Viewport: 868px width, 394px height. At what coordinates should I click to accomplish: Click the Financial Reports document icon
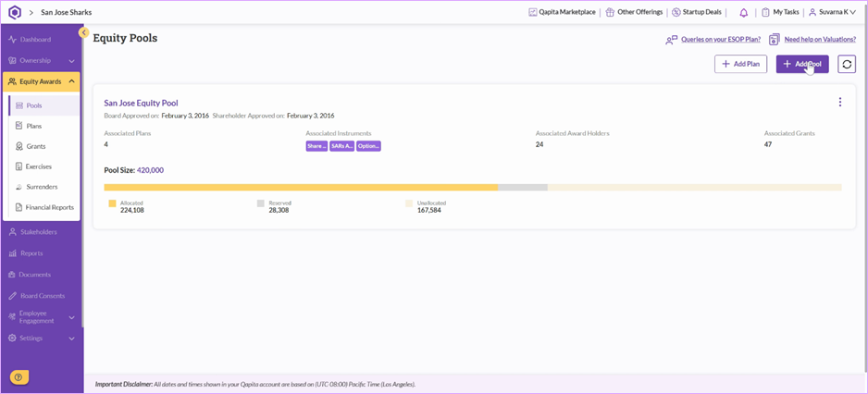(19, 207)
